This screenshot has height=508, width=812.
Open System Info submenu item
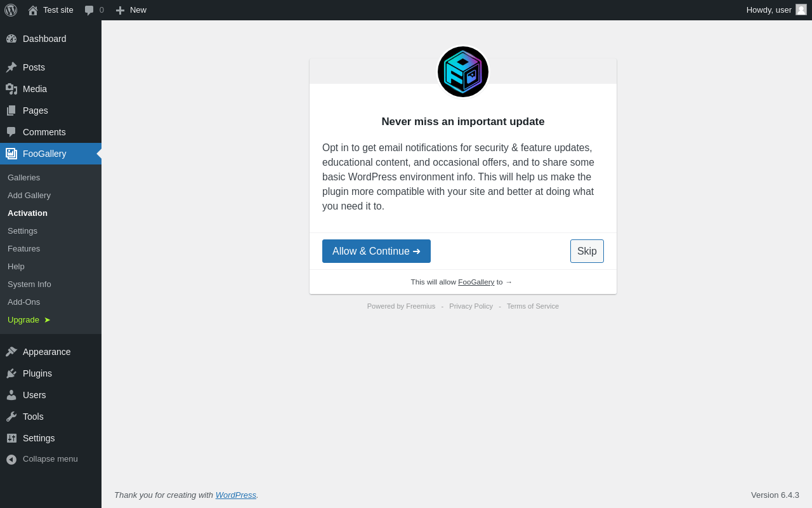click(51, 284)
